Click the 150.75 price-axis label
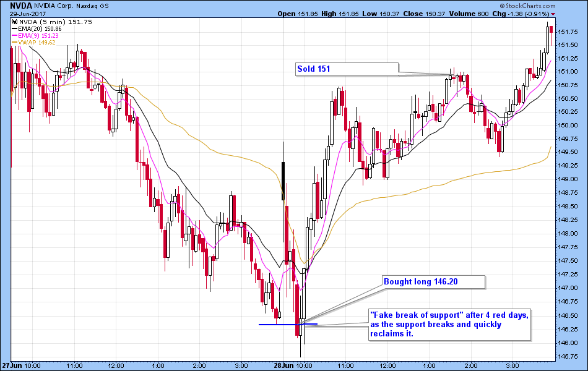 [x=568, y=85]
